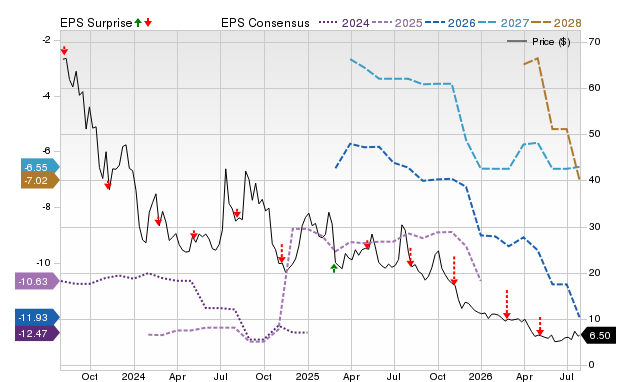Click the light-blue -6.55 value tag
The width and height of the screenshot is (640, 382).
click(40, 167)
